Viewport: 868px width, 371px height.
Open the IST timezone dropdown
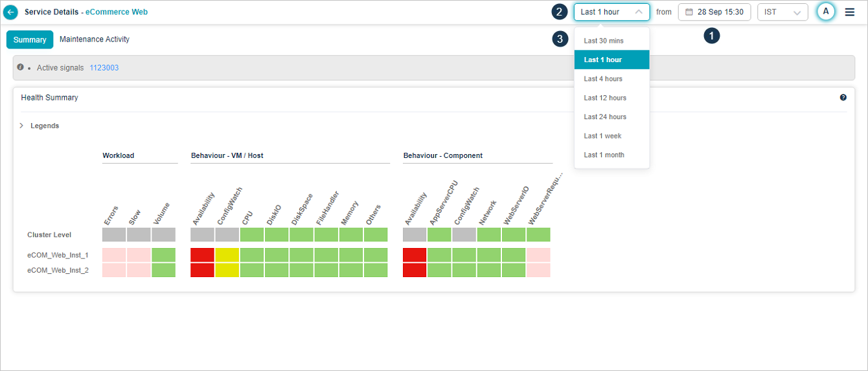pyautogui.click(x=782, y=12)
